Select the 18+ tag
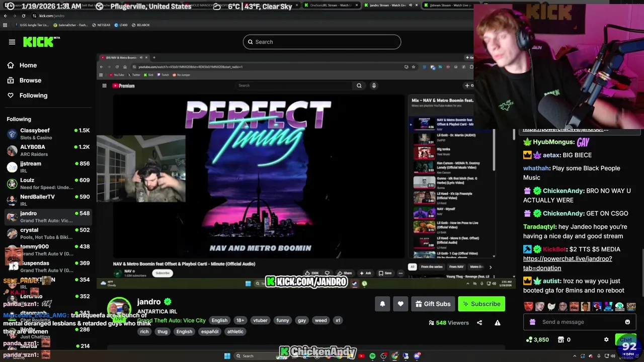The height and width of the screenshot is (362, 644). click(240, 320)
